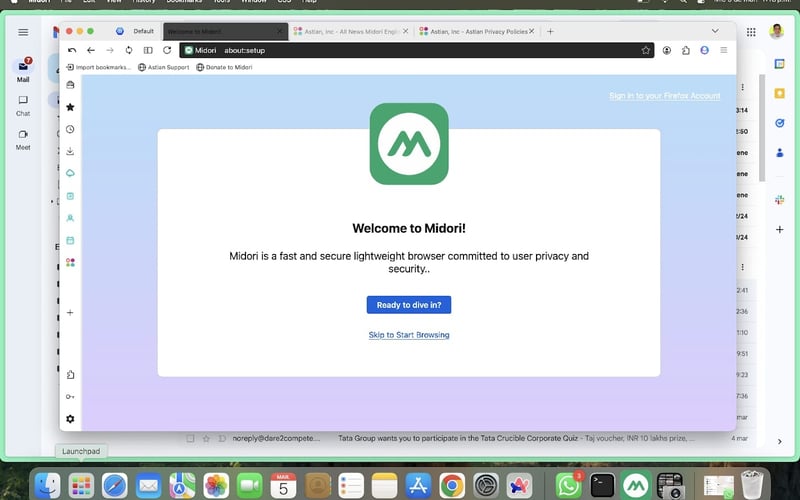The width and height of the screenshot is (800, 500).
Task: Open WhatsApp from the Dock
Action: [568, 485]
